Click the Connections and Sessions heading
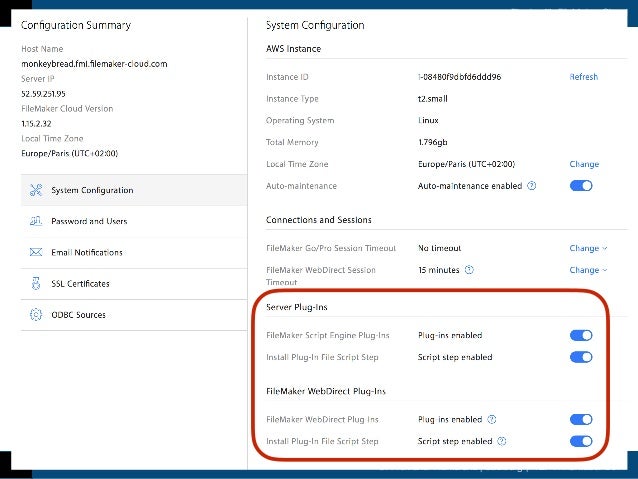This screenshot has width=638, height=479. click(x=319, y=220)
